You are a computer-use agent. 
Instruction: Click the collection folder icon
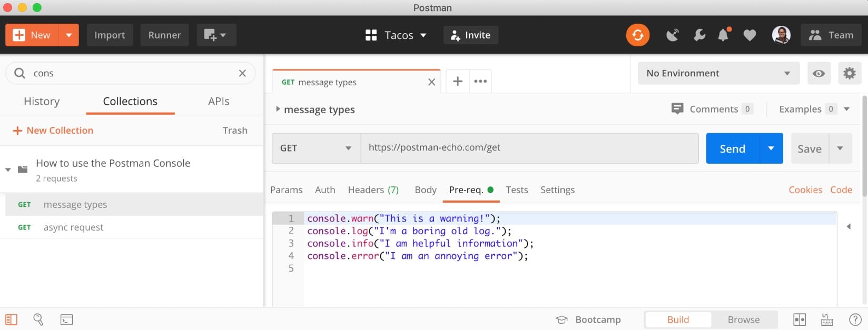pyautogui.click(x=23, y=169)
